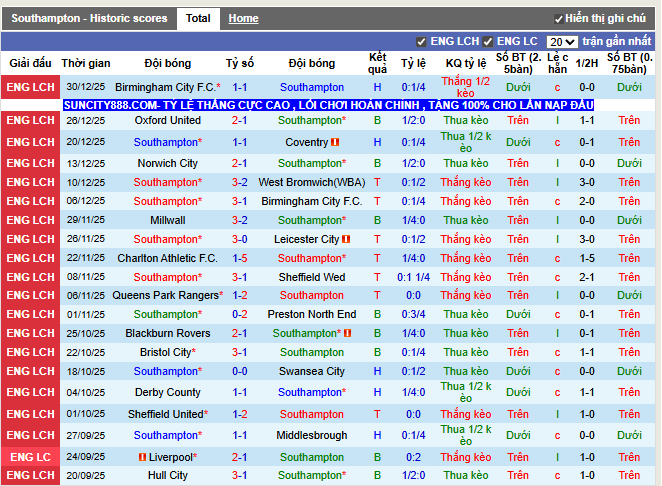Select the Total tab
662x486 pixels.
point(198,18)
